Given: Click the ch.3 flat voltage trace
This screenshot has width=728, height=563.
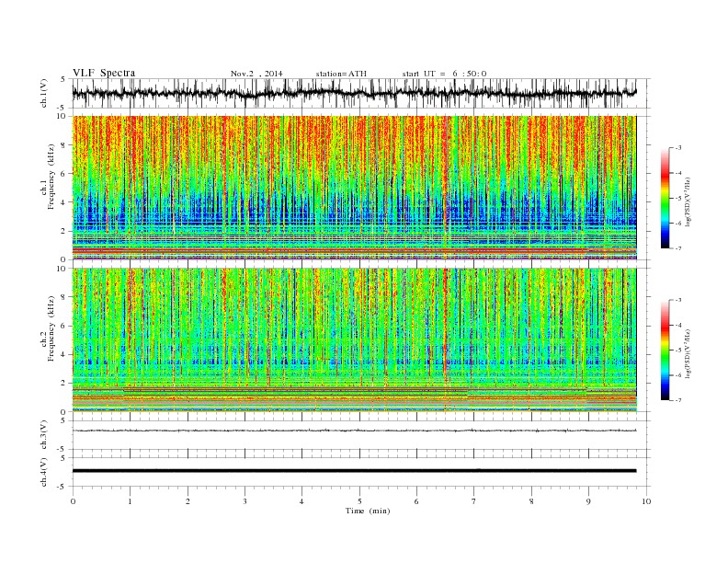Looking at the screenshot, I should coord(355,431).
